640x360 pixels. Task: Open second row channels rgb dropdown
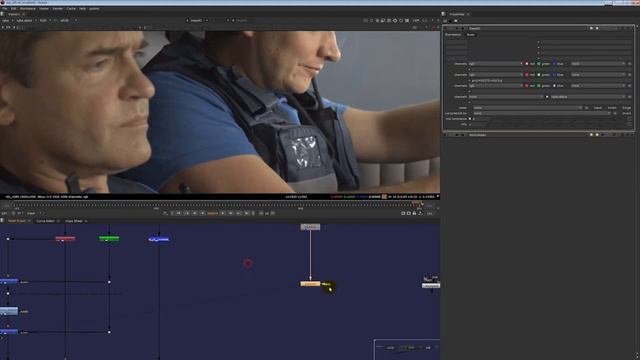pyautogui.click(x=496, y=75)
